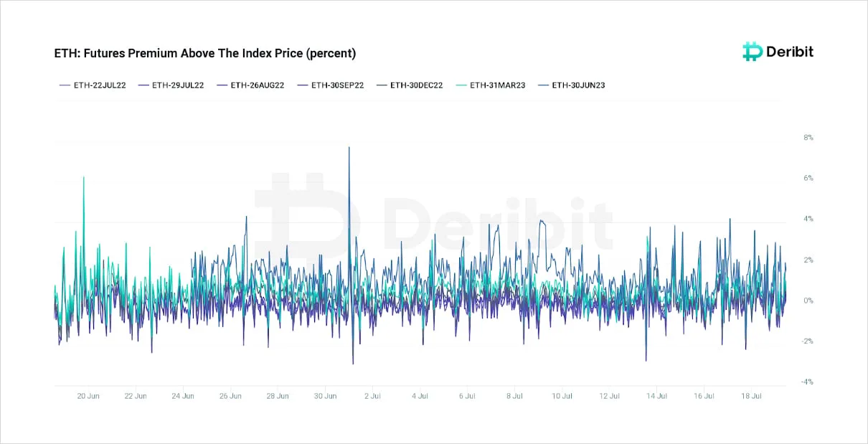The image size is (868, 444).
Task: Click the '24 Jun' x-axis label
Action: point(183,395)
